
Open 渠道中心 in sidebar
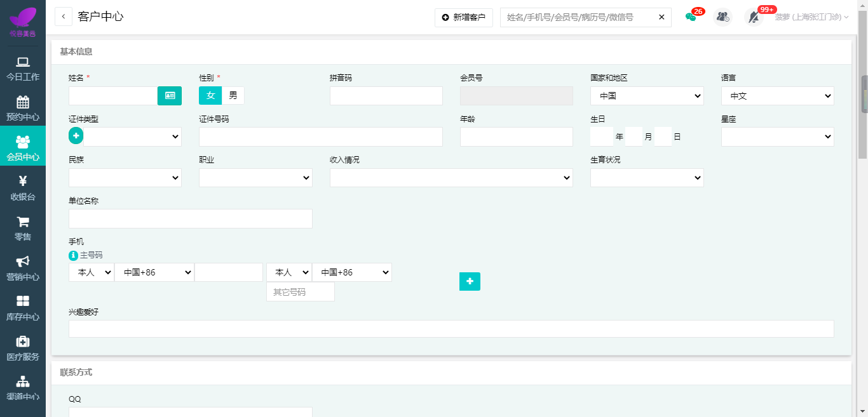(x=23, y=388)
